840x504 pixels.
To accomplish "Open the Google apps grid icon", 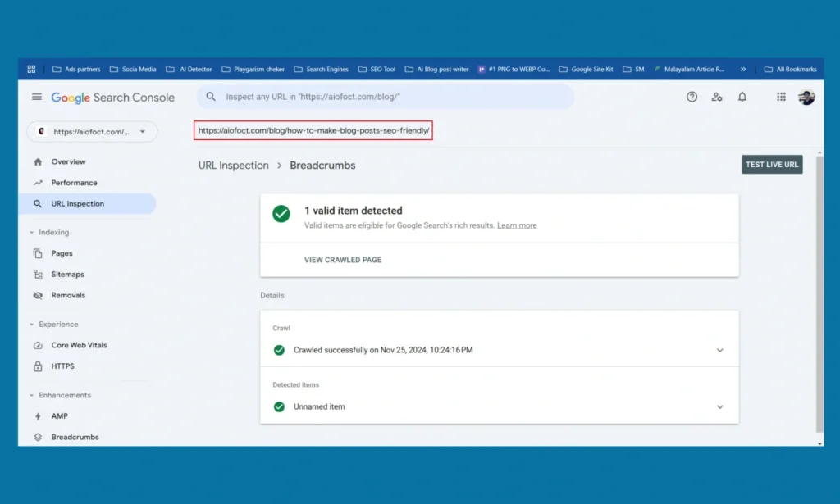I will (781, 97).
